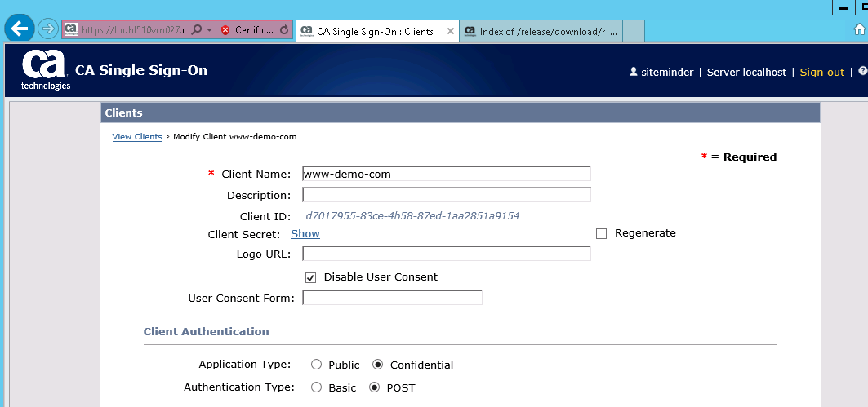Click the siteminder user icon
The height and width of the screenshot is (407, 868).
coord(634,72)
